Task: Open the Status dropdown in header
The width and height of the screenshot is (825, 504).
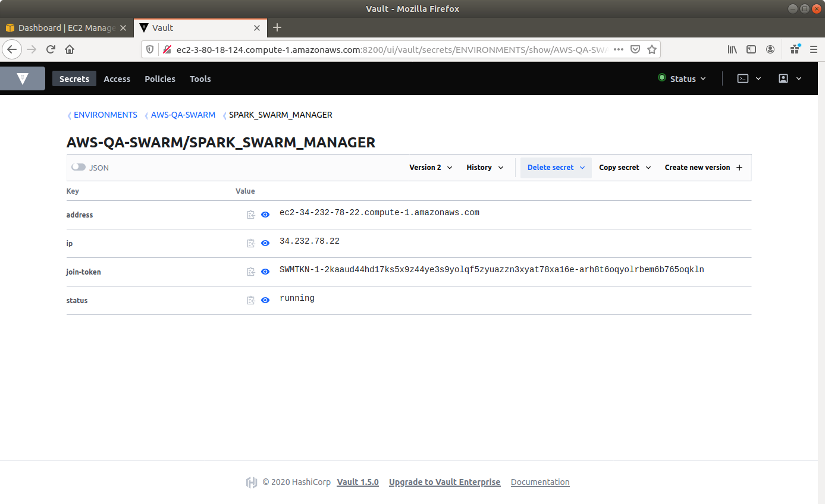Action: tap(682, 78)
